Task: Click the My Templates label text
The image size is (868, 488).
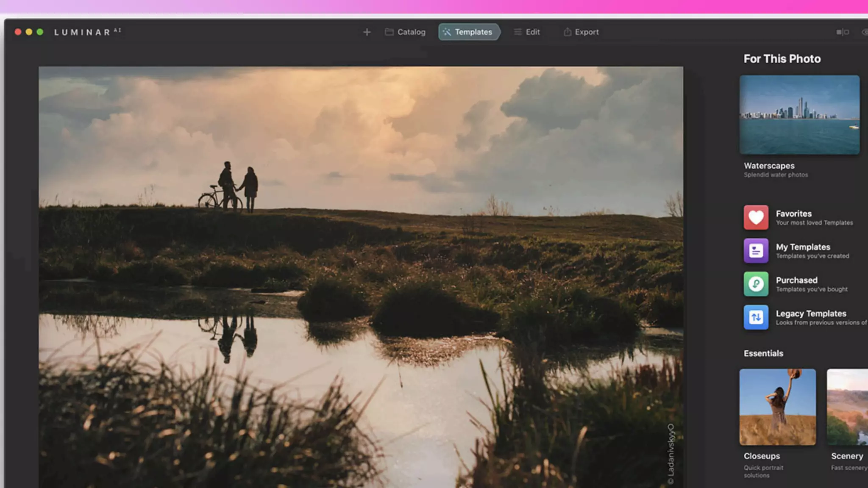Action: pyautogui.click(x=803, y=247)
